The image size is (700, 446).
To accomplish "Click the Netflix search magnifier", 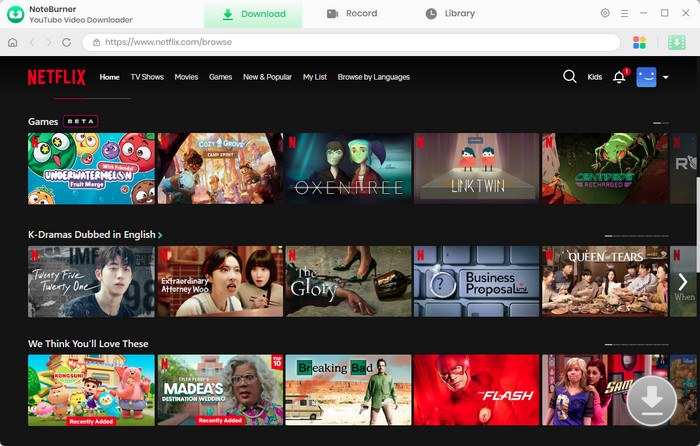I will click(x=569, y=77).
